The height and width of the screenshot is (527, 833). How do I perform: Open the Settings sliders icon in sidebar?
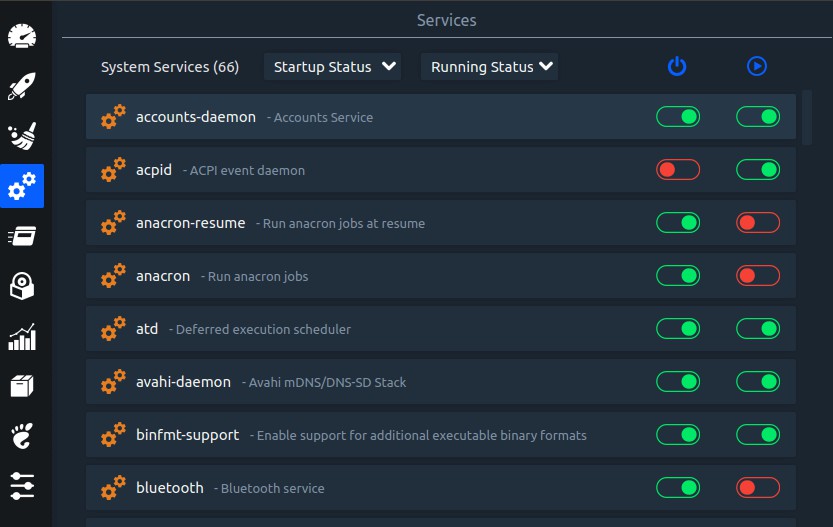pos(22,486)
